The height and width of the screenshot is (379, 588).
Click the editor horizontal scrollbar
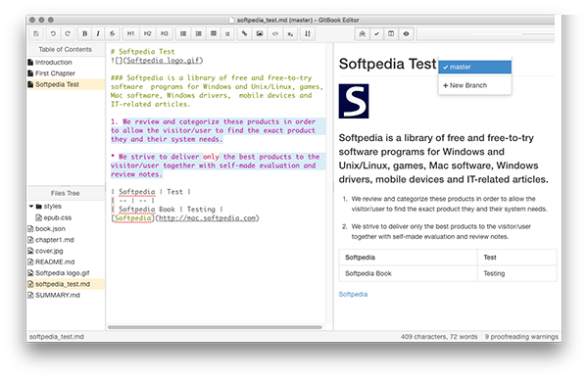point(215,327)
